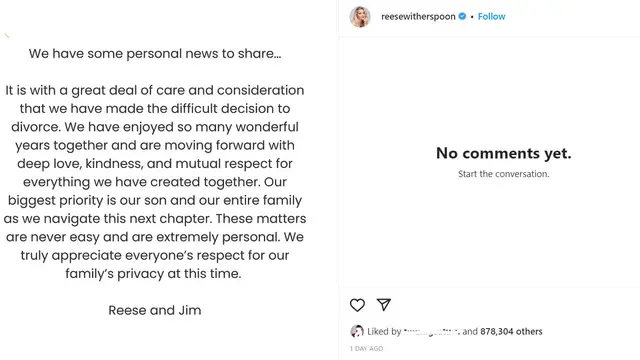Click the blurred liker username
Viewport: 640px width, 360px height.
coord(432,331)
